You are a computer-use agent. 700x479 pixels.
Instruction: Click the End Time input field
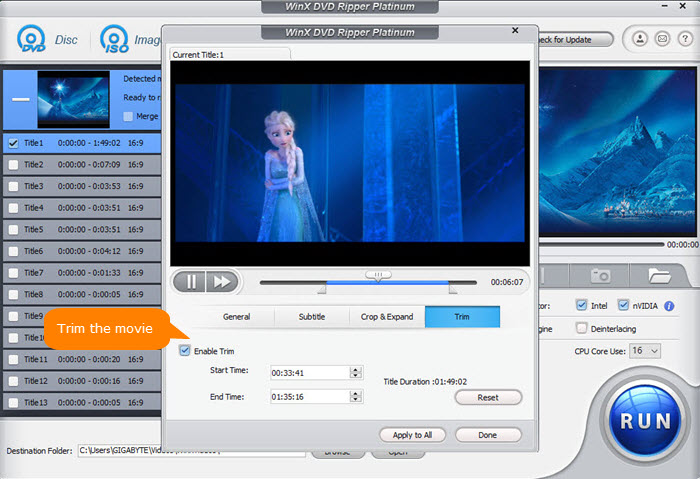[311, 396]
